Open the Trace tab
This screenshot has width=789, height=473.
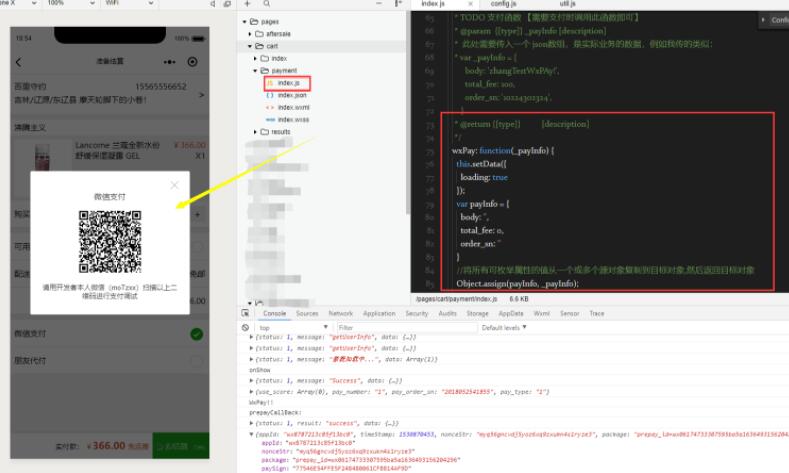click(x=597, y=313)
